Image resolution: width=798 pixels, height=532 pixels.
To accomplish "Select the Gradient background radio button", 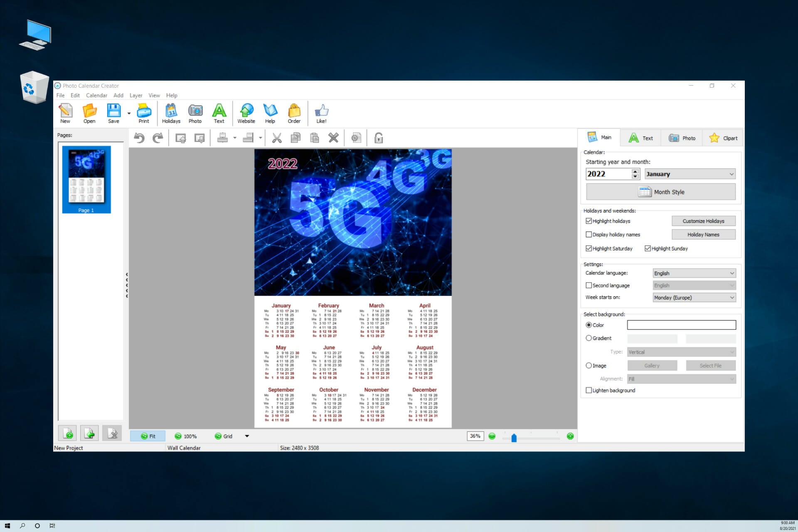I will pos(589,338).
